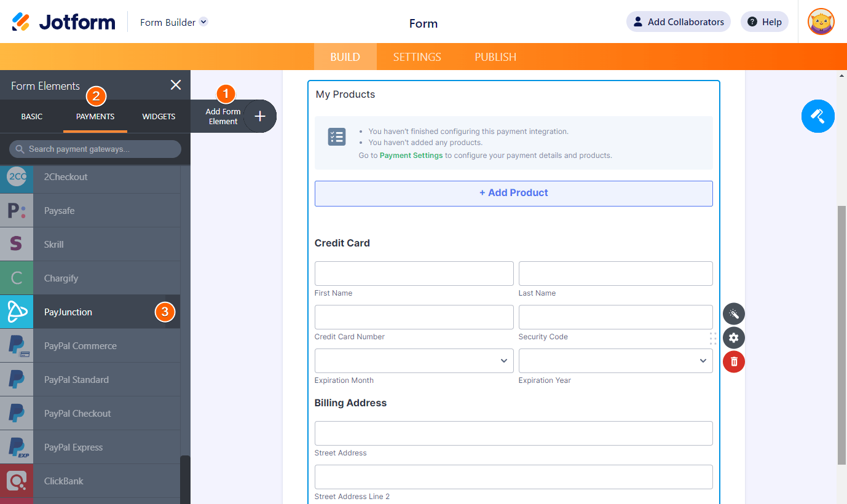Open the Help button

(765, 22)
